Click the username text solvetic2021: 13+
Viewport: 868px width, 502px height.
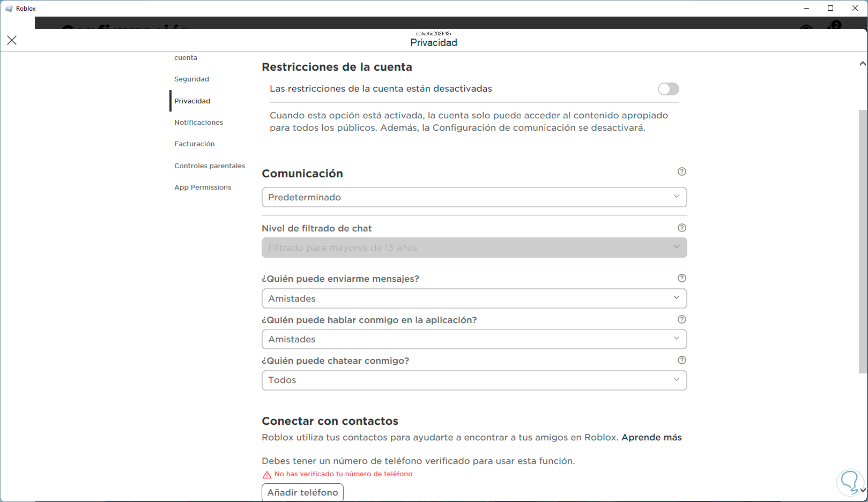pos(434,34)
